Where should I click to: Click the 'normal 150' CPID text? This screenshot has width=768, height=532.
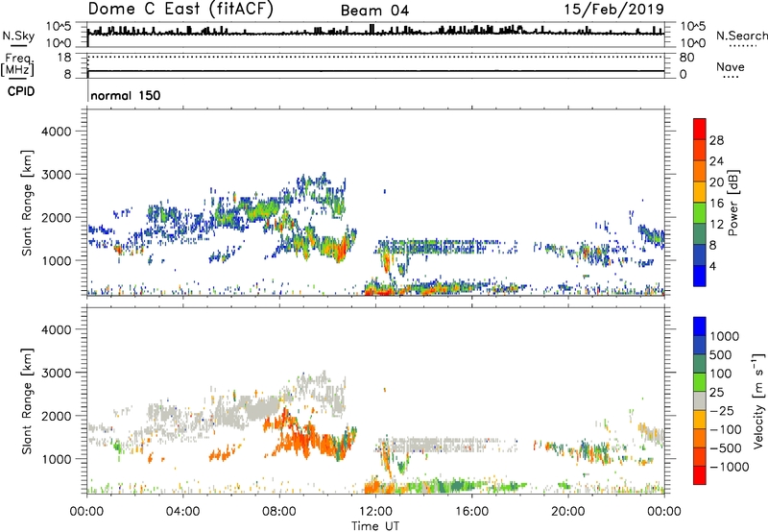[x=126, y=95]
